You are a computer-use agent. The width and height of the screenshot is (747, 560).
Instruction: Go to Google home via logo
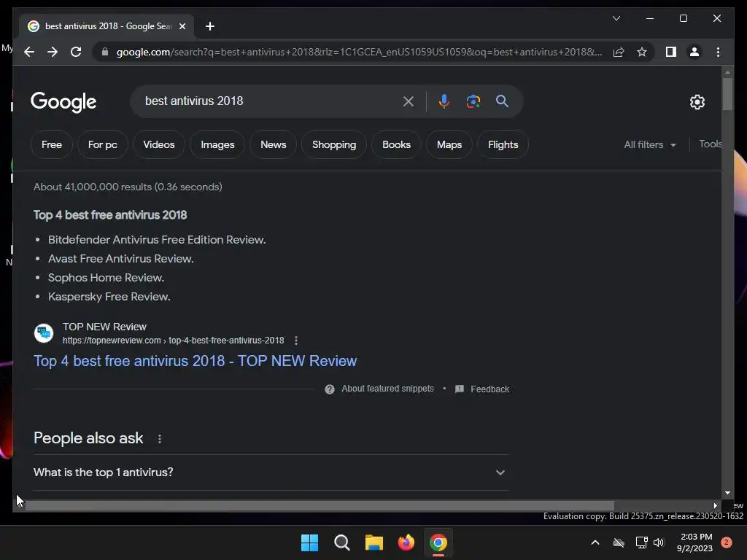[63, 102]
